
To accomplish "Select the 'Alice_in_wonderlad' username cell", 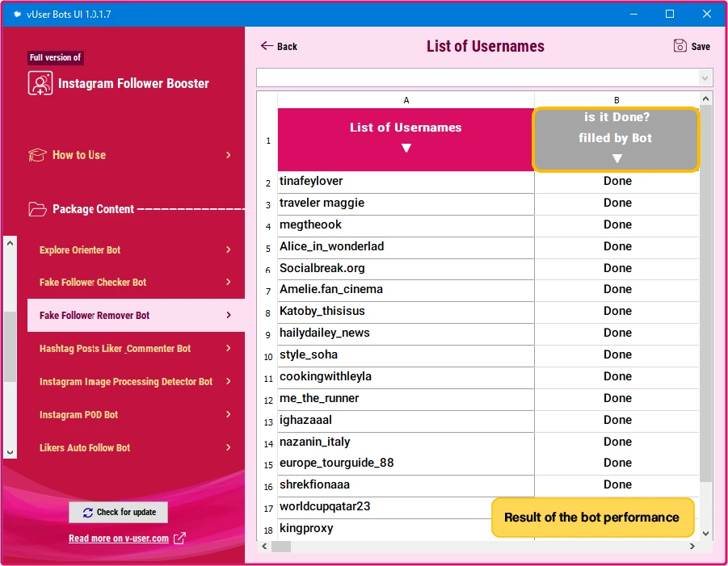I will tap(406, 247).
